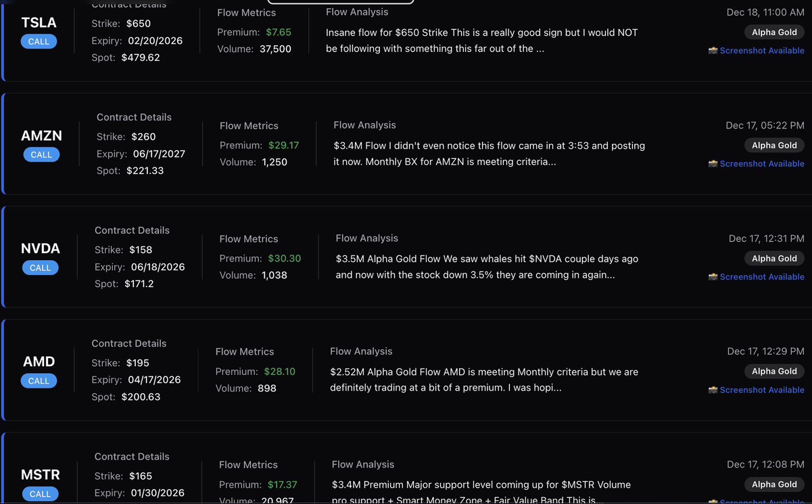The image size is (812, 504).
Task: Open AMZN Screenshot Available link
Action: (761, 163)
